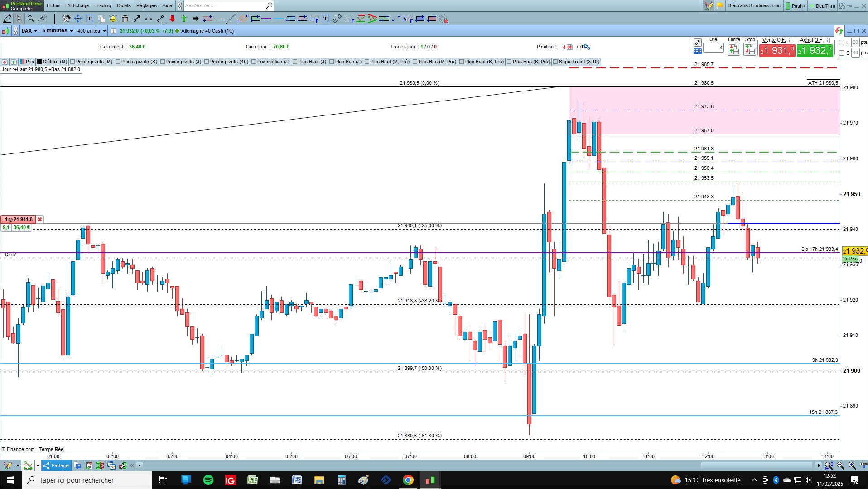
Task: Click the trash delete objects icon
Action: pos(125,19)
